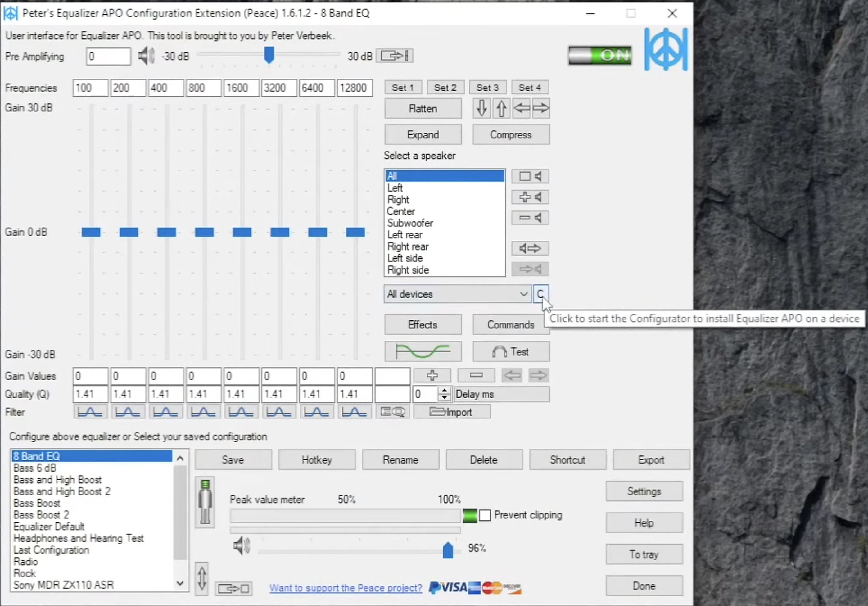Click the Pre Amplifying slider handle
868x606 pixels.
click(x=269, y=55)
